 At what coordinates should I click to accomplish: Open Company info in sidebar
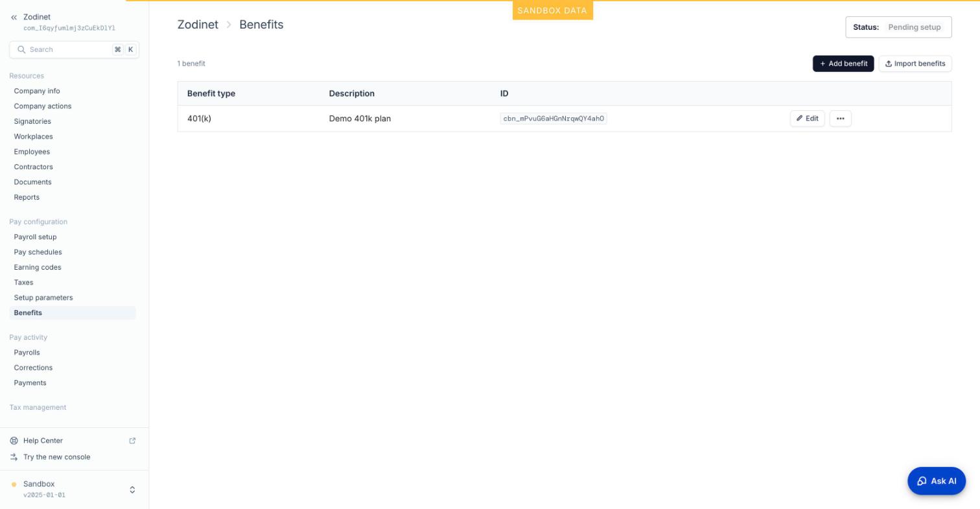click(x=37, y=91)
